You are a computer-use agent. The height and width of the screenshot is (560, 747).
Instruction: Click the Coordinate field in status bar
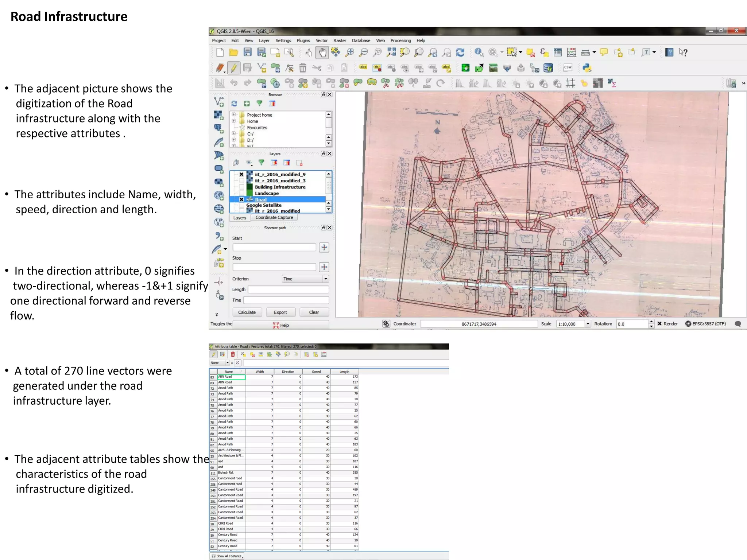(x=479, y=324)
